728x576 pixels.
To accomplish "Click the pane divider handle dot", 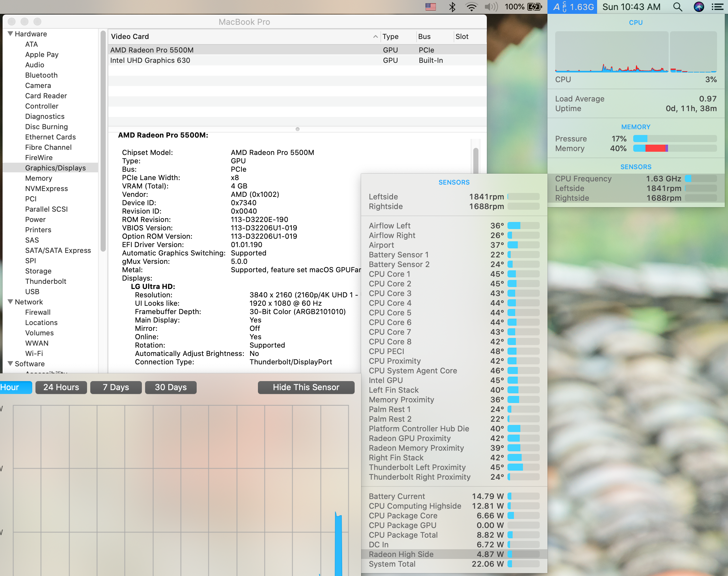I will tap(297, 129).
